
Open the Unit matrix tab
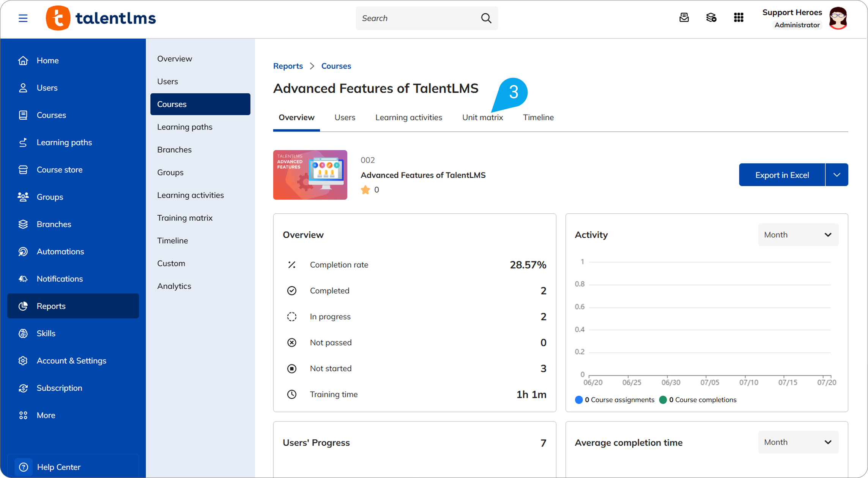[x=482, y=118]
